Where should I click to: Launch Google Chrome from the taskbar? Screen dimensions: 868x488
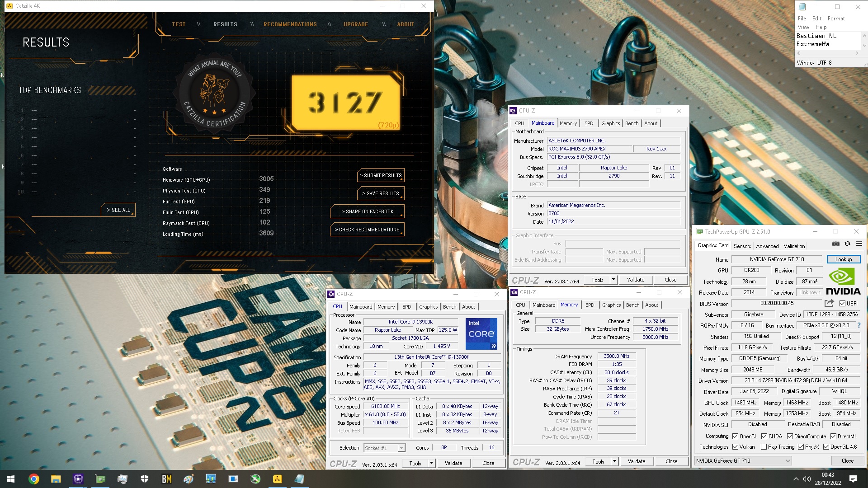click(x=34, y=479)
